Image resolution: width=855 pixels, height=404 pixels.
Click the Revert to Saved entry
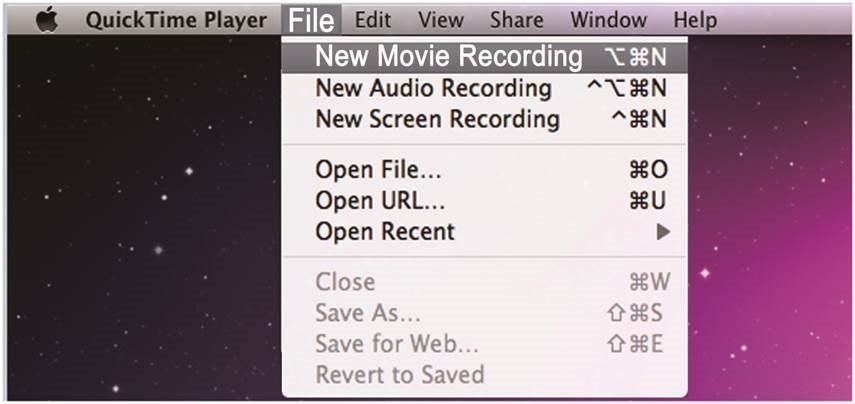click(x=399, y=375)
